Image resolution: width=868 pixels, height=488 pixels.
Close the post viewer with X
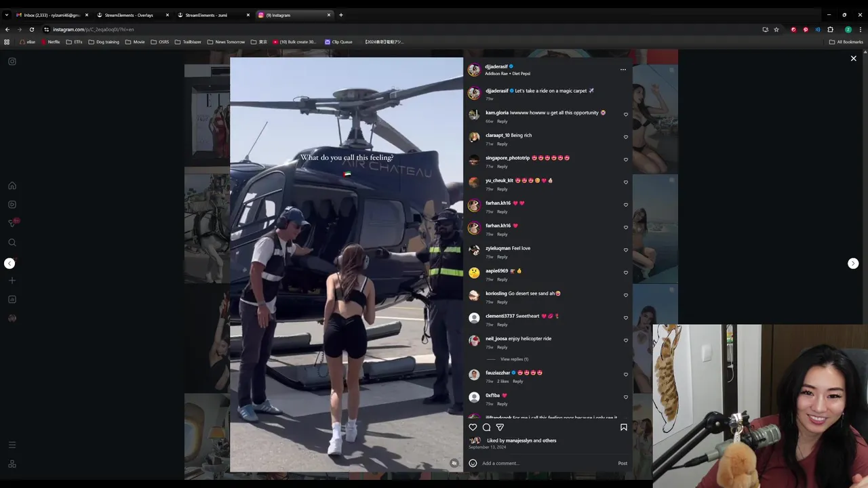click(854, 58)
